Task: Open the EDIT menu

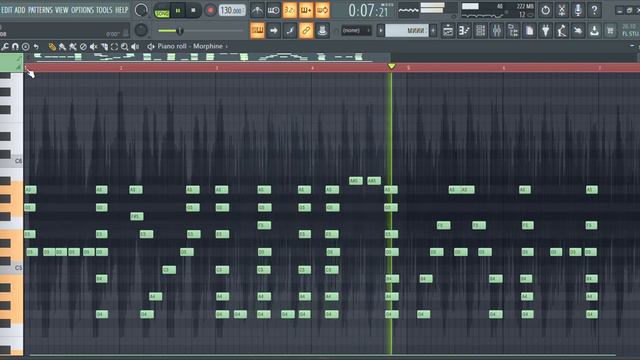Action: [x=7, y=10]
